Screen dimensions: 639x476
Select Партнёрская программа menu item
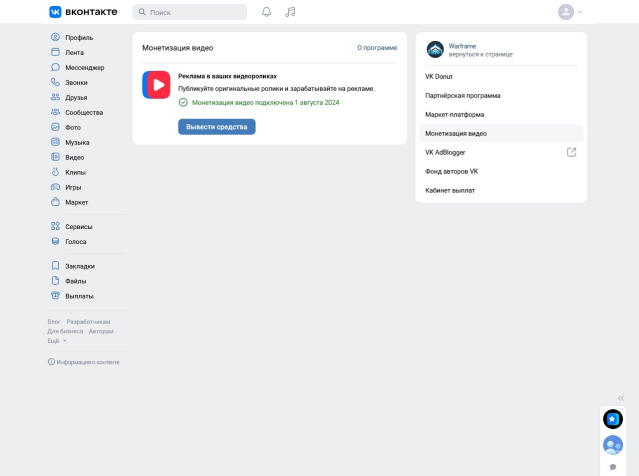point(463,95)
